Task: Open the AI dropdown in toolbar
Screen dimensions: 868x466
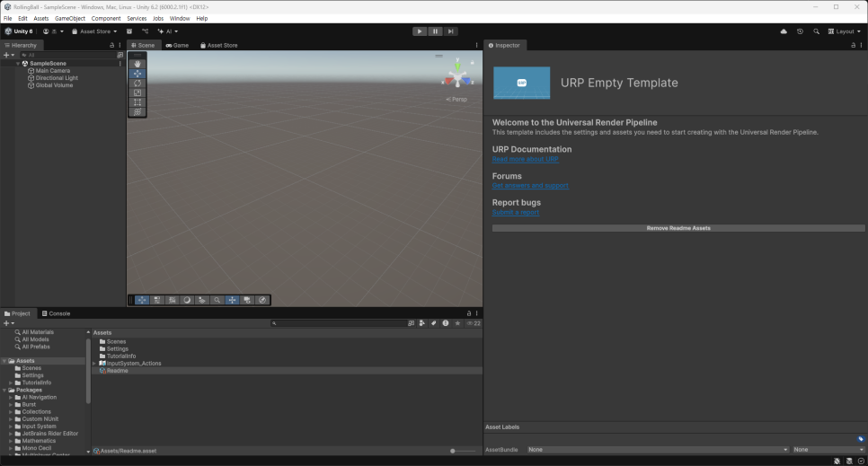Action: pos(168,31)
